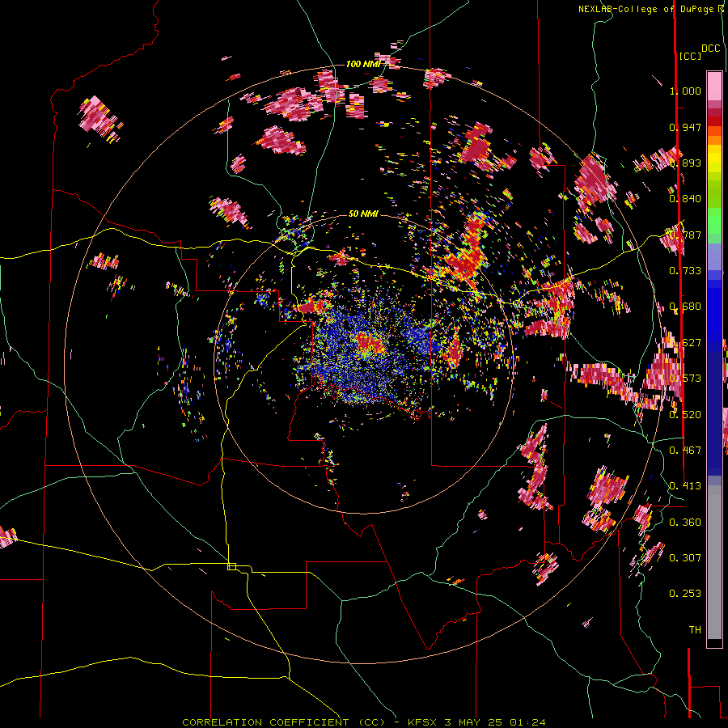Select the 0.787 scale value
728x728 pixels.
coord(685,235)
